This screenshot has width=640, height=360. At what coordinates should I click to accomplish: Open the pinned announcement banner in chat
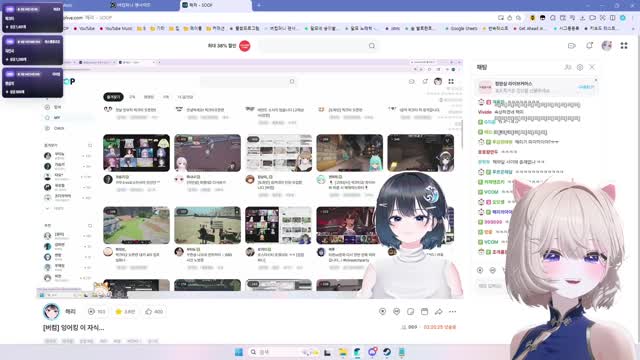(536, 87)
